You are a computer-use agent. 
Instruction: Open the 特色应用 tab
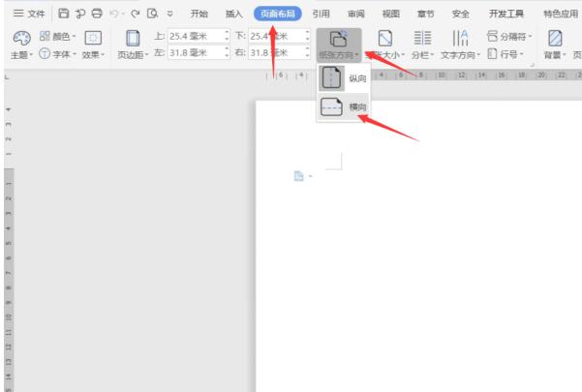(561, 14)
